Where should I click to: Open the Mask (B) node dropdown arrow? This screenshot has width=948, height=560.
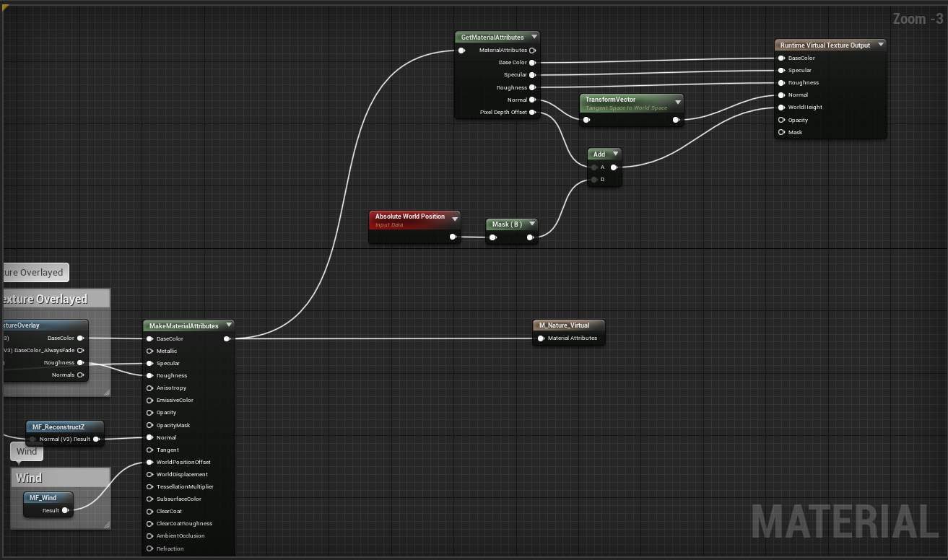[531, 224]
